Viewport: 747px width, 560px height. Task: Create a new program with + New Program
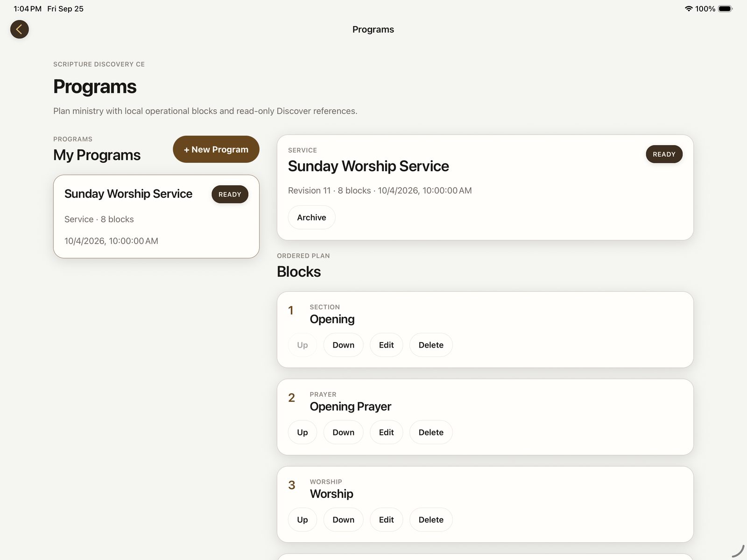tap(216, 149)
